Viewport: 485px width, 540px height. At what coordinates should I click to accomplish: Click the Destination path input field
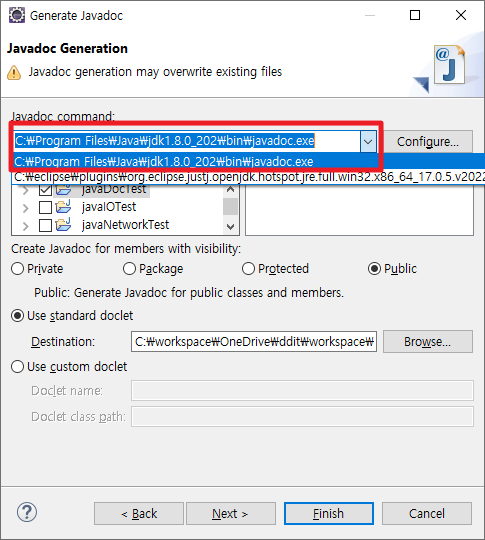pos(254,342)
